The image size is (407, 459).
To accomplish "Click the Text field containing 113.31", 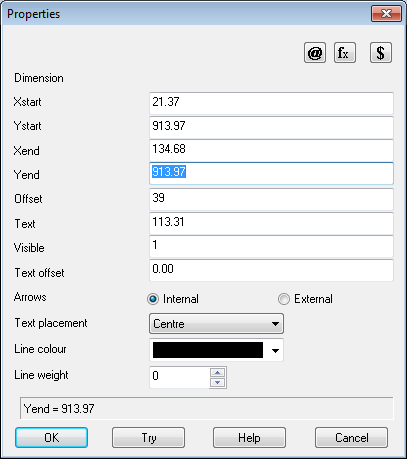I will (x=271, y=223).
